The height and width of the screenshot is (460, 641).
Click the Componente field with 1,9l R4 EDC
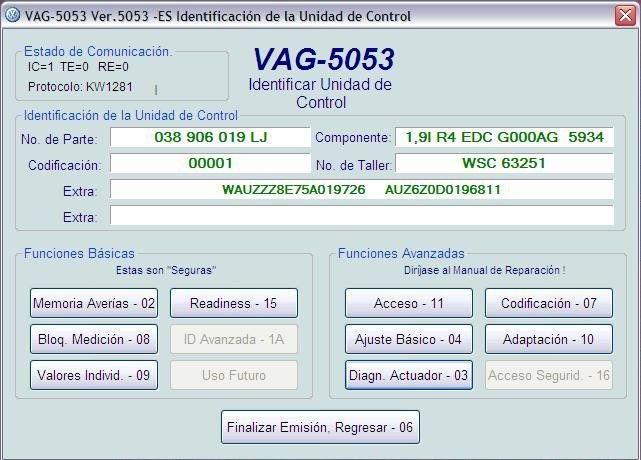coord(504,137)
